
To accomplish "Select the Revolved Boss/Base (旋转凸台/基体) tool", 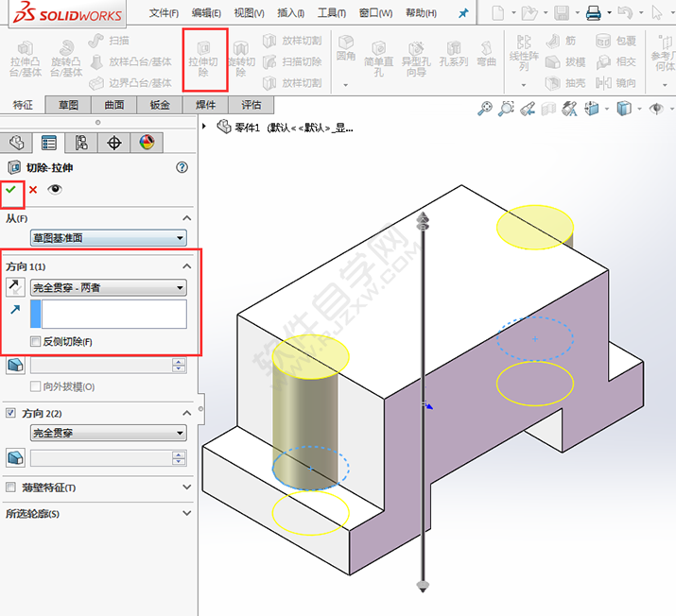I will (x=66, y=60).
